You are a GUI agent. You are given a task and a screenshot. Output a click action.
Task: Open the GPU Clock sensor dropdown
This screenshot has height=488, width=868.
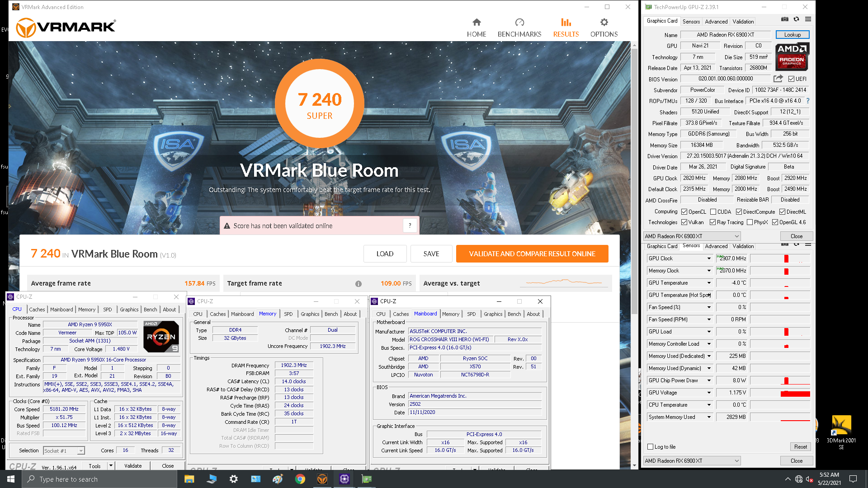(x=709, y=258)
